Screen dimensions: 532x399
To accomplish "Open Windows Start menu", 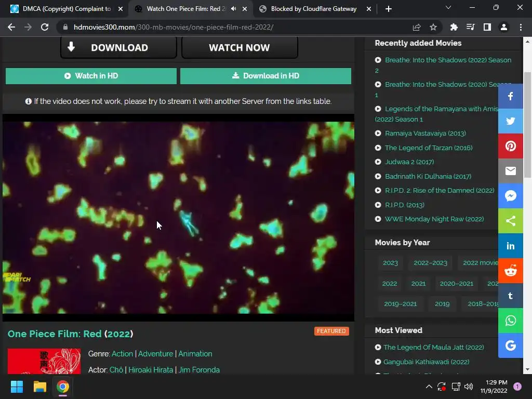I will pyautogui.click(x=17, y=387).
